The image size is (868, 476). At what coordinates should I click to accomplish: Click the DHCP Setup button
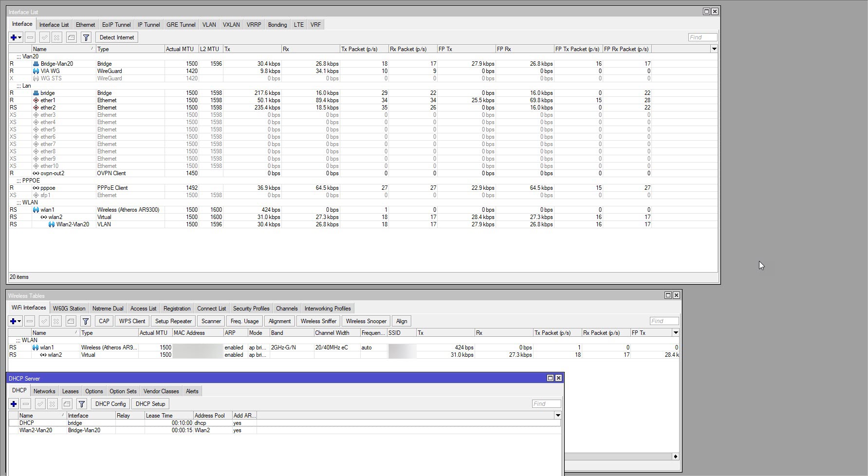[x=150, y=404]
